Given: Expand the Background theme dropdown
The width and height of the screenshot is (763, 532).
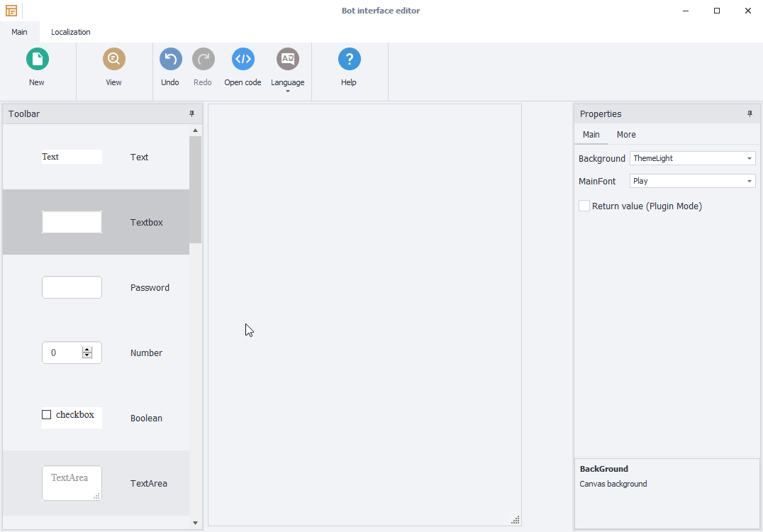Looking at the screenshot, I should point(750,159).
